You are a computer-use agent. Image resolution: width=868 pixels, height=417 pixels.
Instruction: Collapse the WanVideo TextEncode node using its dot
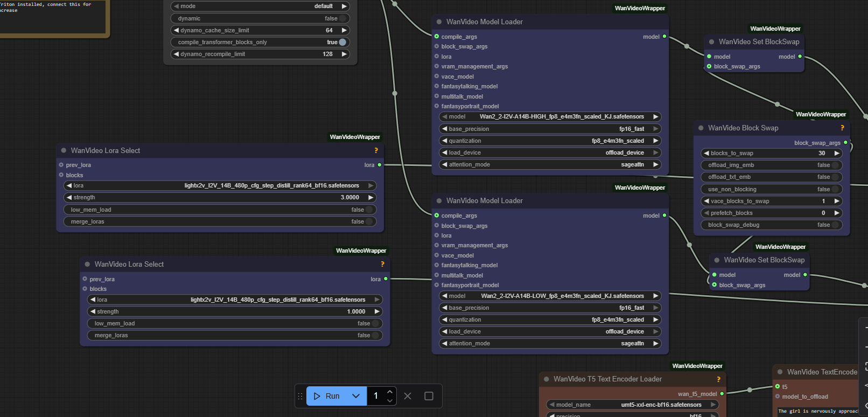pos(780,372)
